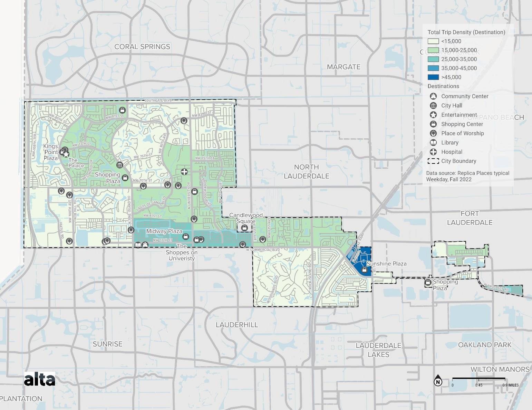This screenshot has height=410, width=532.
Task: Click the hospital cross marker on the map
Action: (184, 172)
